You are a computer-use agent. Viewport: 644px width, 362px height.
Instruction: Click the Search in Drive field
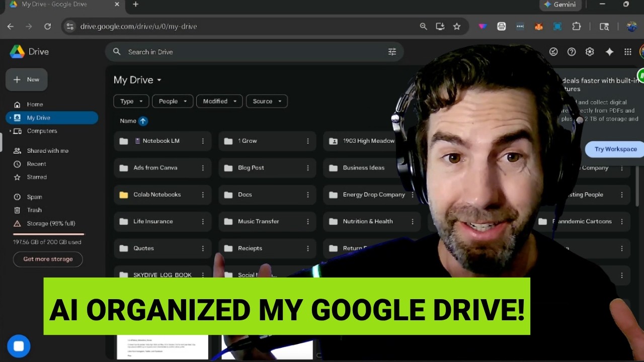point(254,52)
